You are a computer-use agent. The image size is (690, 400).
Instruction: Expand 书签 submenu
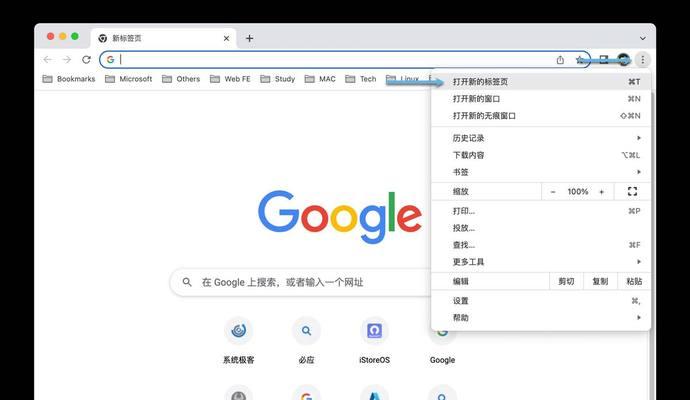(541, 172)
